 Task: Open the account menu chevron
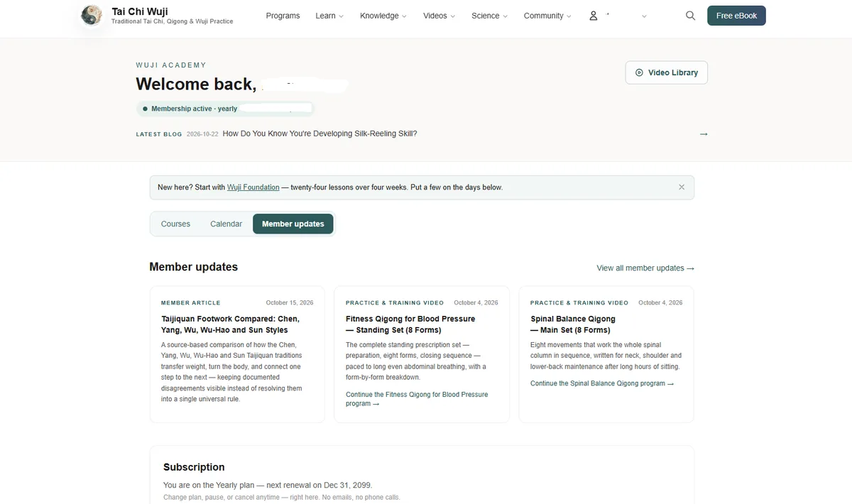[x=644, y=16]
